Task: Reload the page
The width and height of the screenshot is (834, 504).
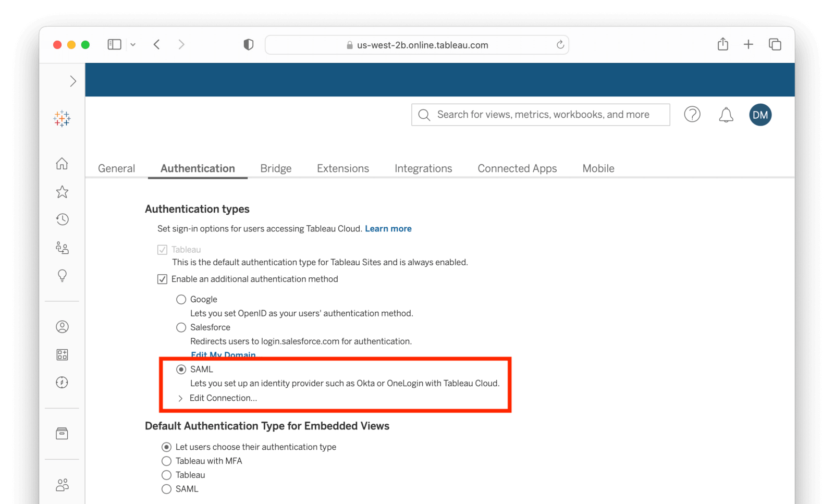Action: [x=560, y=45]
